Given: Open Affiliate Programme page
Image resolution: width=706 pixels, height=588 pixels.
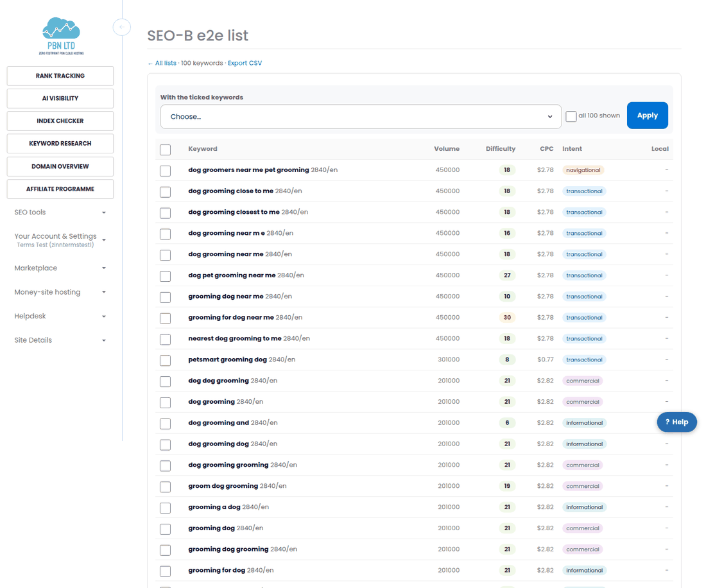Looking at the screenshot, I should coord(60,189).
